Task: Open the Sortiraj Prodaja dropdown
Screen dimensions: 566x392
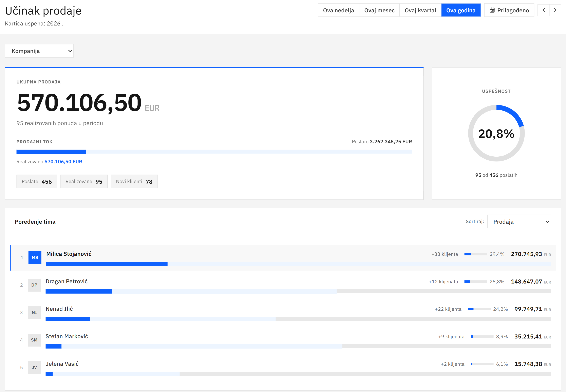Action: pyautogui.click(x=519, y=221)
